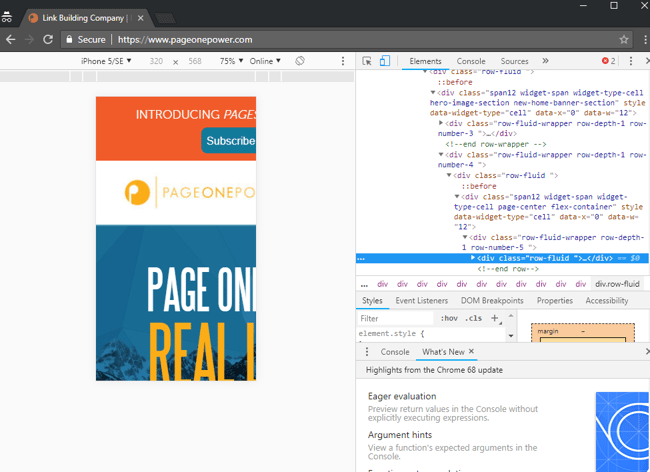Click the red error count indicator
This screenshot has width=650, height=472.
(x=608, y=61)
